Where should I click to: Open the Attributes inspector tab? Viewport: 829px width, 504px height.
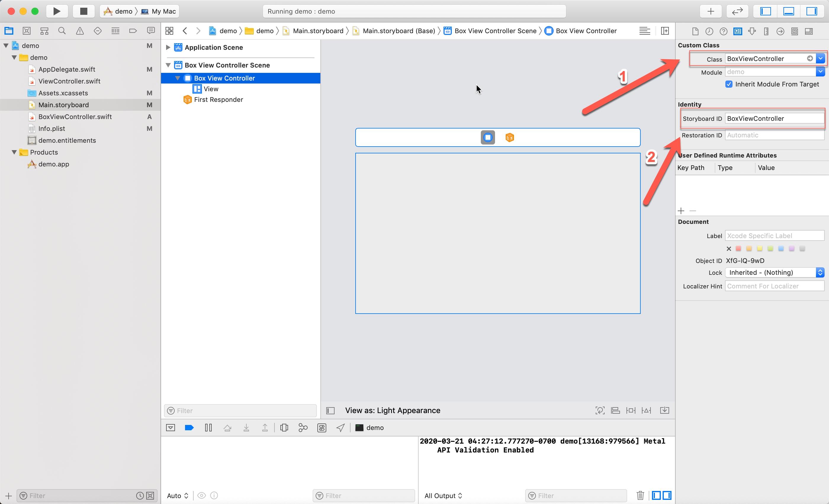(x=752, y=31)
